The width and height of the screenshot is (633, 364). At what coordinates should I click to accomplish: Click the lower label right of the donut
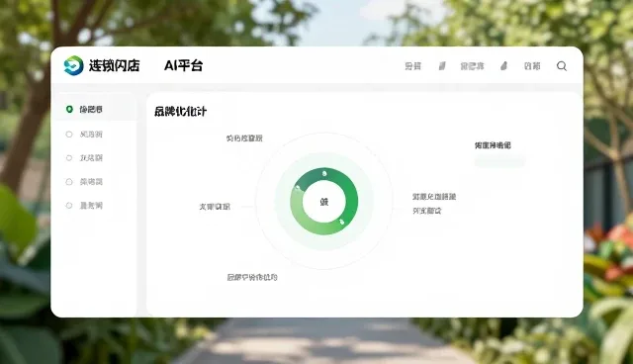point(426,211)
